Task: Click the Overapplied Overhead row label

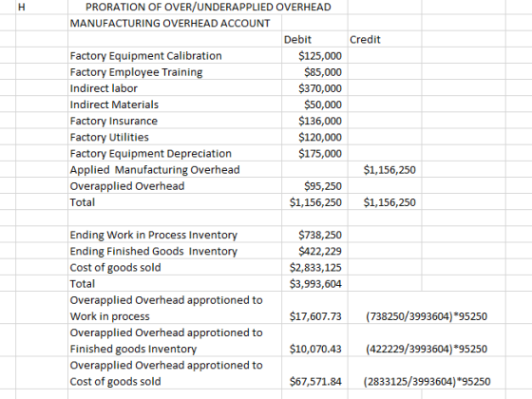Action: click(127, 186)
